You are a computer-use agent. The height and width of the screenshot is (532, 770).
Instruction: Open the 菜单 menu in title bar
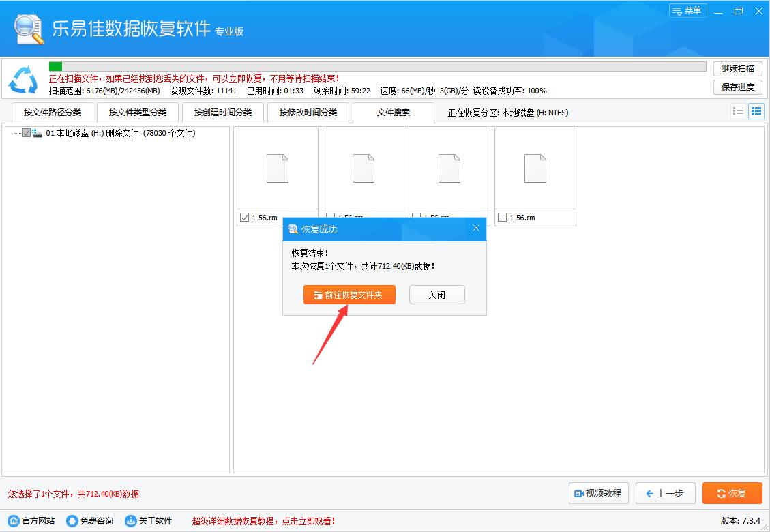tap(688, 11)
